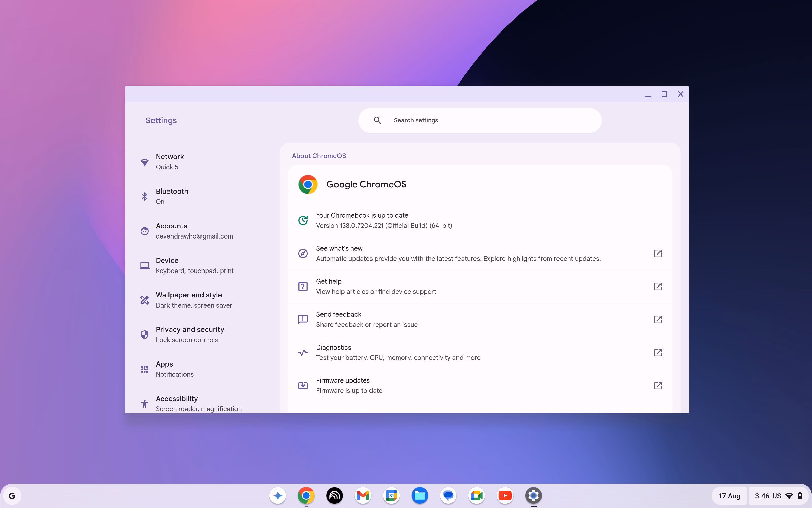Click the Google ChromeOS logo

click(x=308, y=184)
